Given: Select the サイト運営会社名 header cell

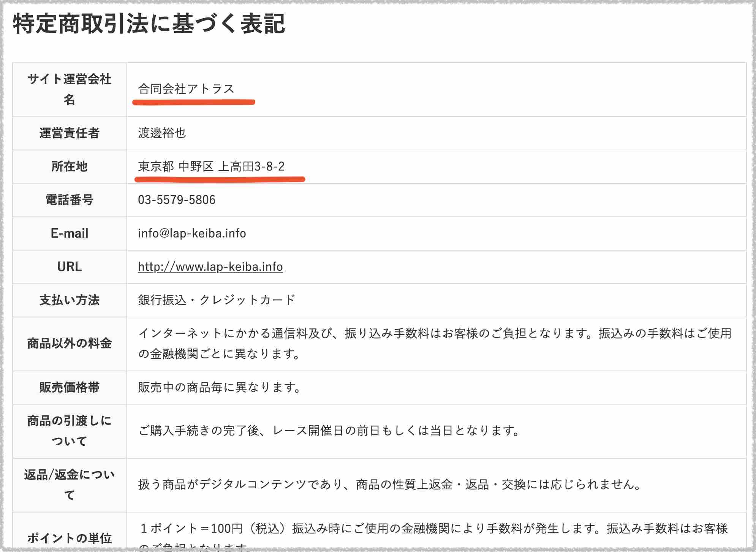Looking at the screenshot, I should pos(69,88).
